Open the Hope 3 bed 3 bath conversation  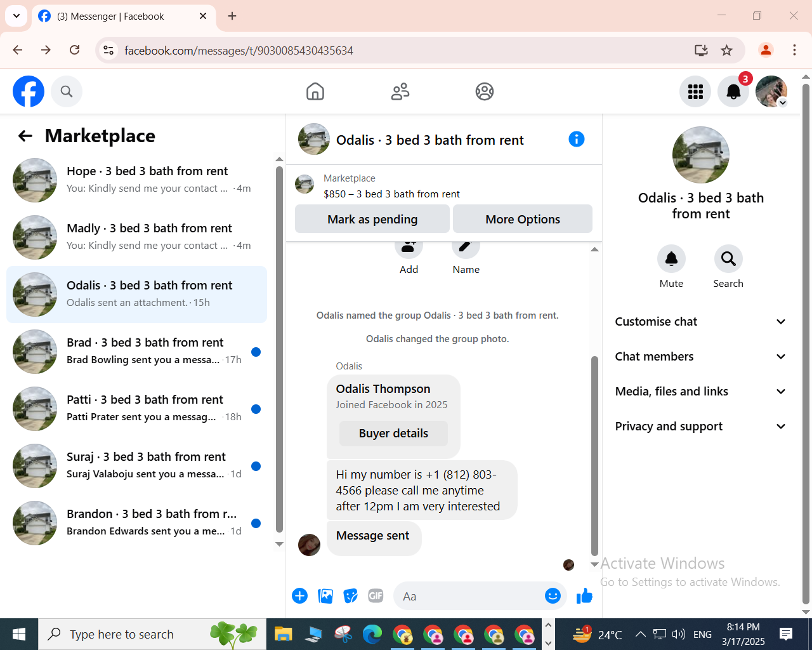click(136, 180)
